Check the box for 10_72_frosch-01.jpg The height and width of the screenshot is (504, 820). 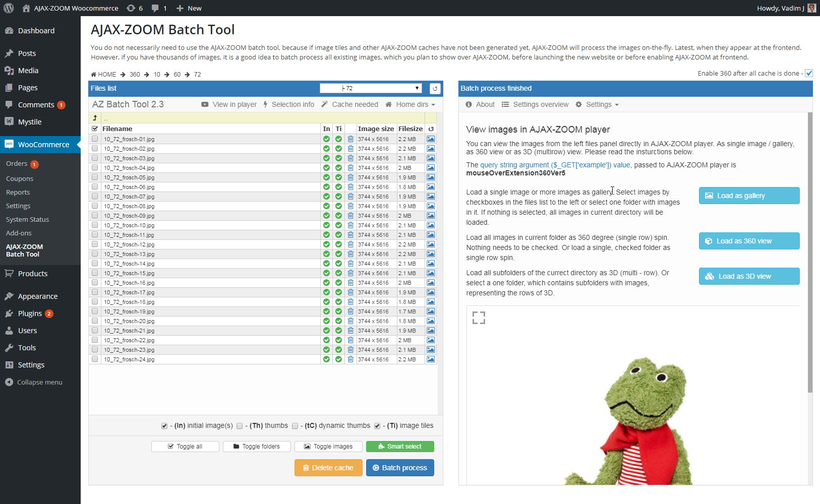(95, 139)
